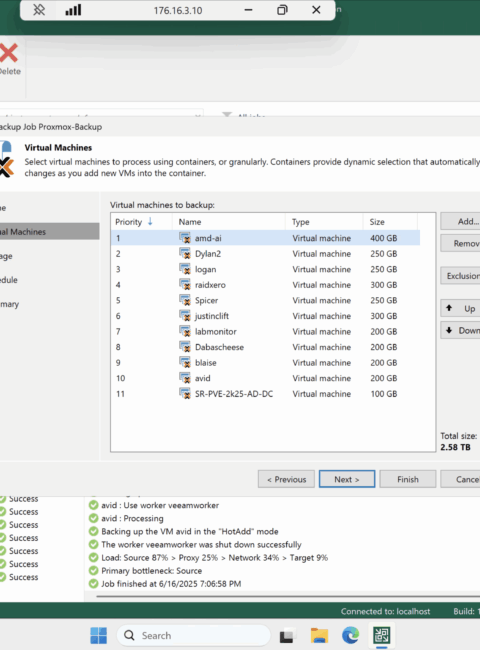Screen dimensions: 480x650
Task: Sort list by Priority column header
Action: click(141, 222)
